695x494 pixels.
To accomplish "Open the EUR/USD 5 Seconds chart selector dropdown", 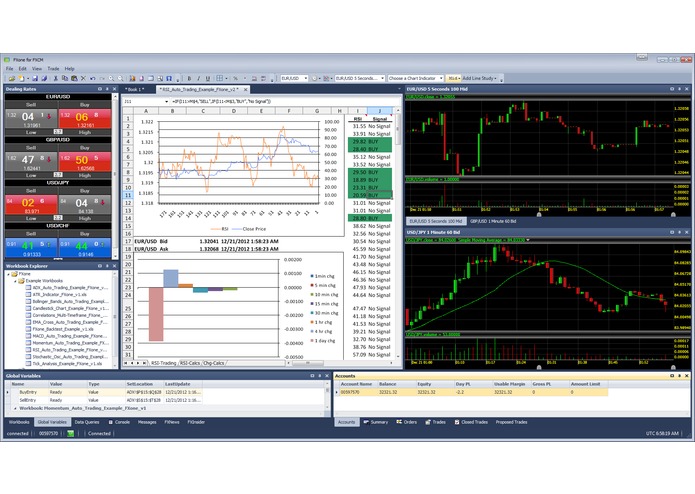I will pos(383,78).
